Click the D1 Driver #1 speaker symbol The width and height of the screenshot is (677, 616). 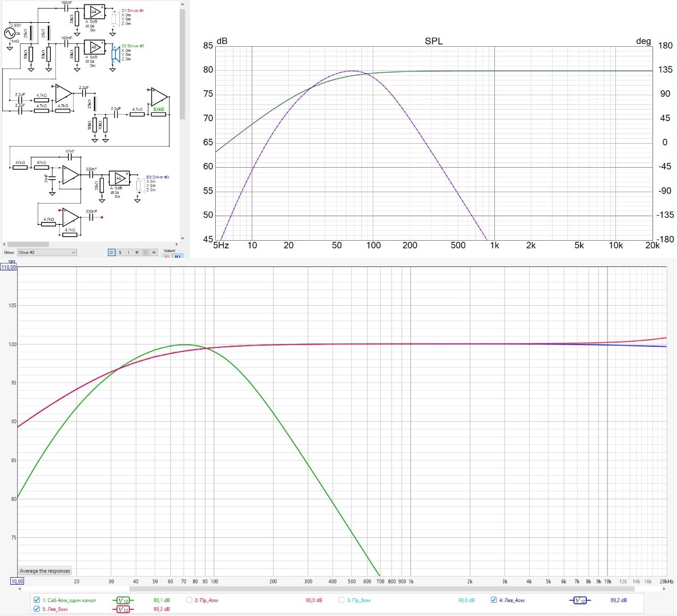115,19
